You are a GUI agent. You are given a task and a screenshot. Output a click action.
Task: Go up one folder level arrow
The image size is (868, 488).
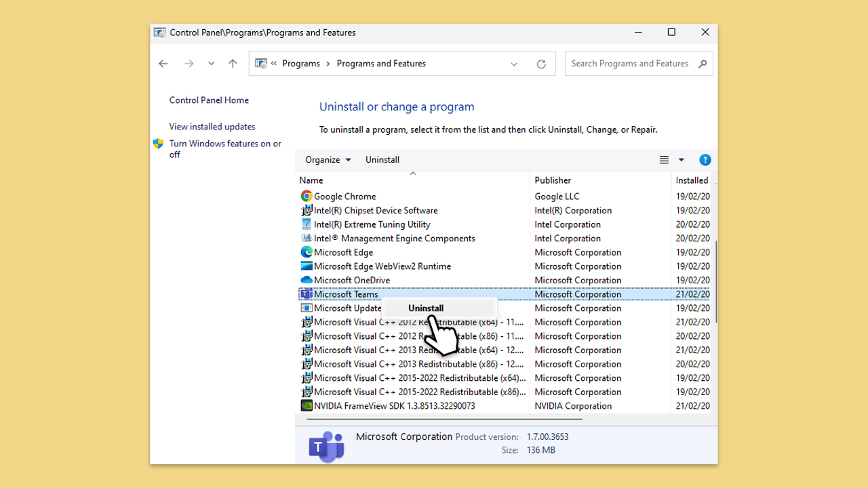pos(233,64)
